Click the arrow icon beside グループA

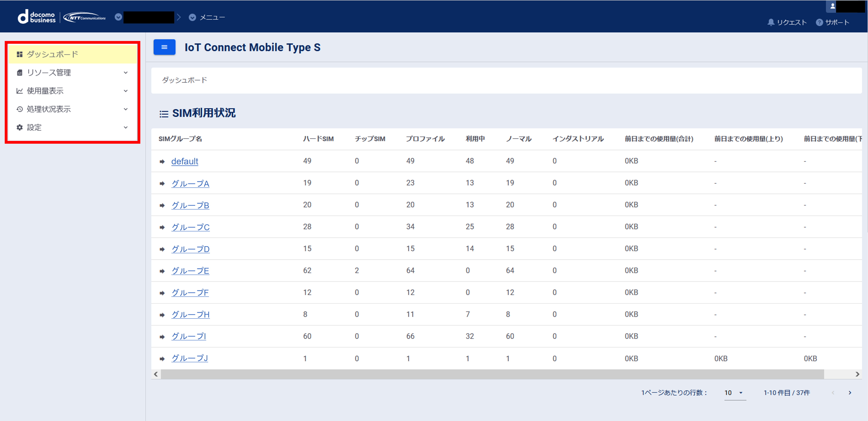tap(162, 183)
